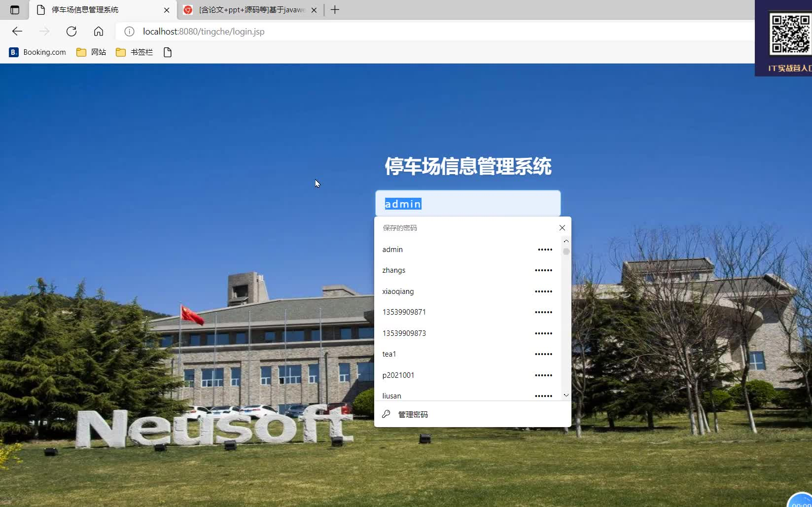Open the tab actions menu icon
Image resolution: width=812 pixels, height=507 pixels.
click(15, 10)
